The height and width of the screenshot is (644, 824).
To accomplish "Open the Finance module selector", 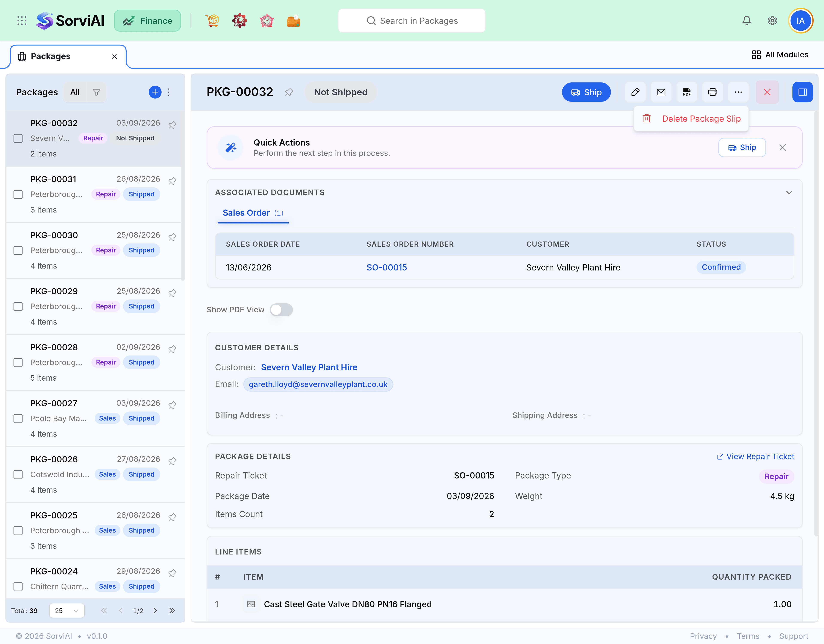I will coord(147,21).
